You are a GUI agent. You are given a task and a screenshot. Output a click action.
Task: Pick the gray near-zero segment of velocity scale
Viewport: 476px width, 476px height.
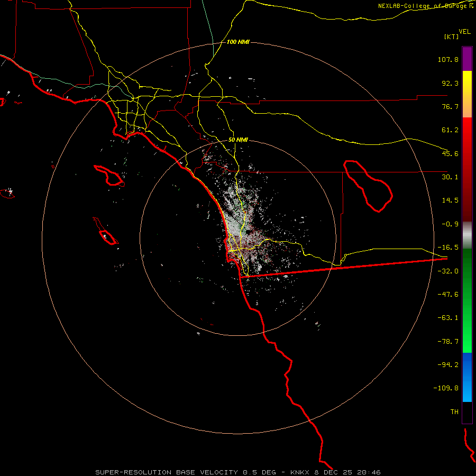[x=467, y=235]
